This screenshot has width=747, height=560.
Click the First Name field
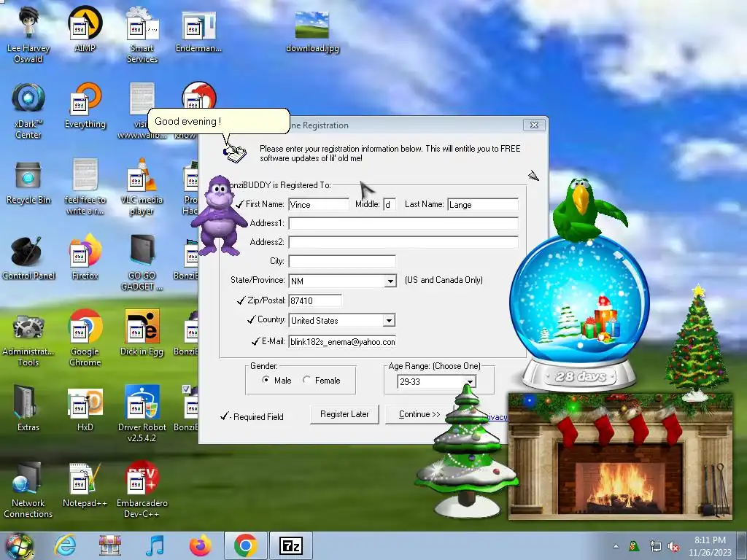click(x=319, y=204)
